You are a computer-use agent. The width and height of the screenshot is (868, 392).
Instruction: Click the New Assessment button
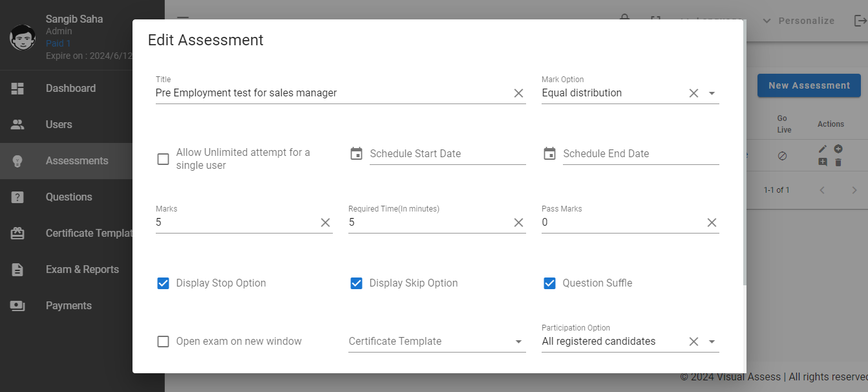click(x=809, y=85)
